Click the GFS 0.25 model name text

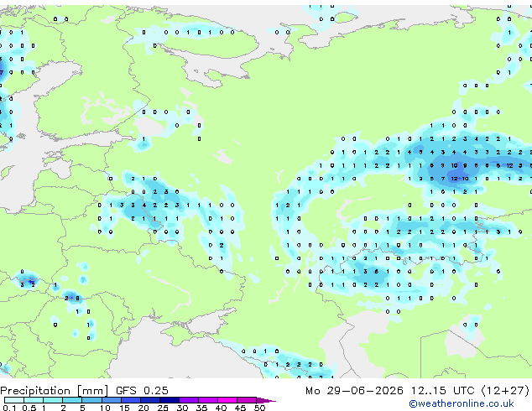coord(142,391)
